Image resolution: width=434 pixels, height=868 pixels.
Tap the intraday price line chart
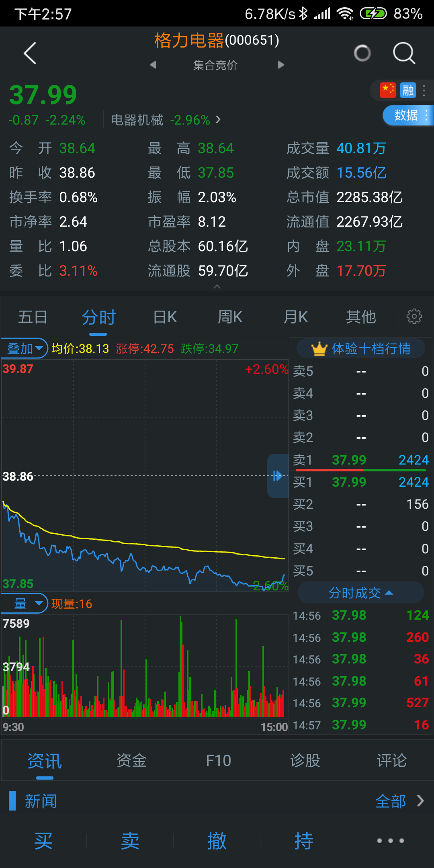click(x=145, y=476)
